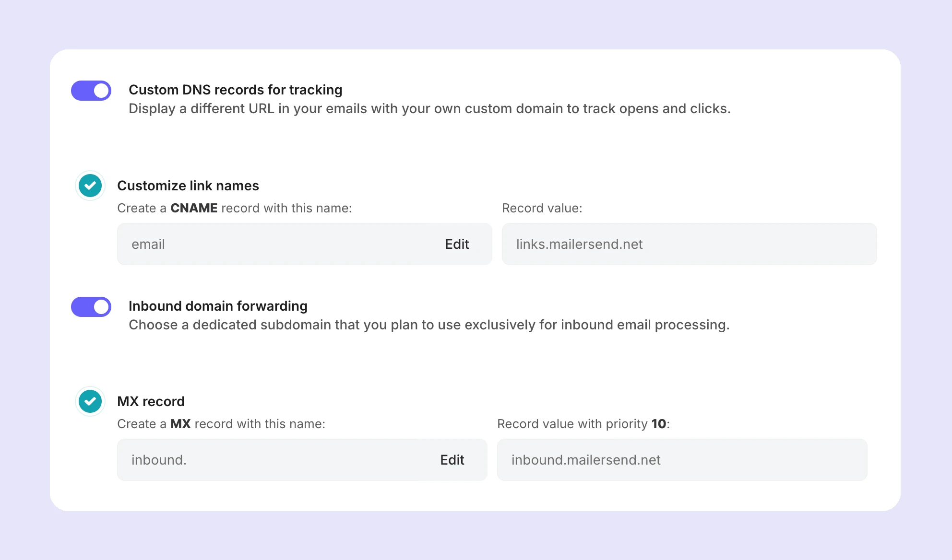Image resolution: width=952 pixels, height=560 pixels.
Task: Click the links.mailersend.net record value field
Action: coord(689,244)
